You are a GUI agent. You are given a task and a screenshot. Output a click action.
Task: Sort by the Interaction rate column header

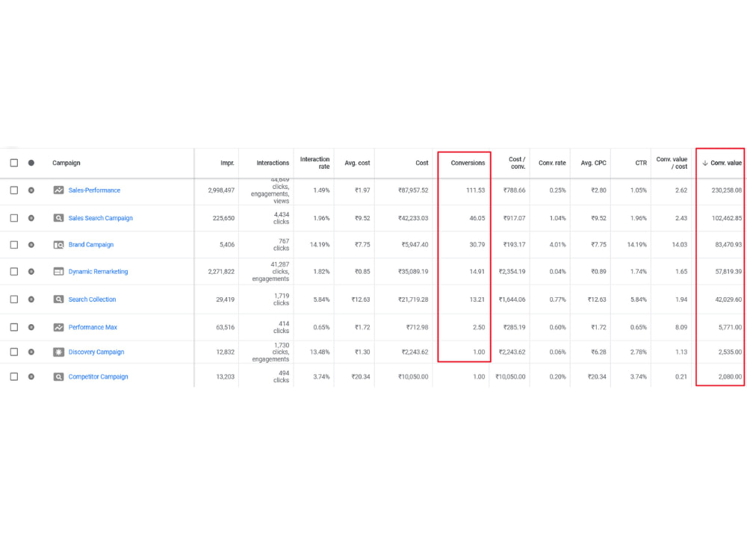(x=315, y=163)
